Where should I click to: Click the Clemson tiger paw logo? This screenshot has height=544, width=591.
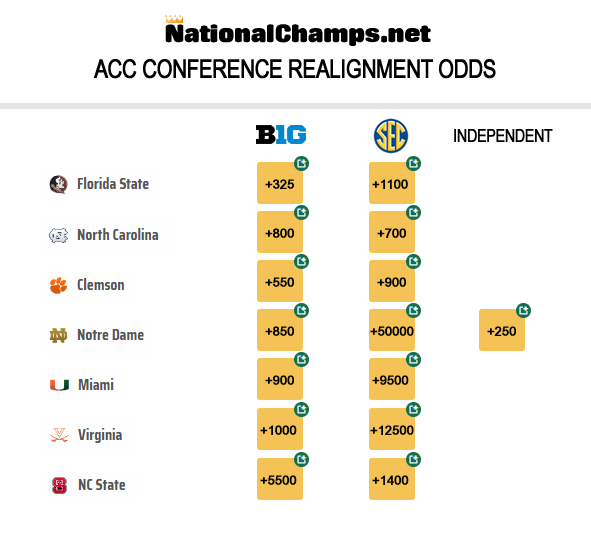pyautogui.click(x=58, y=285)
